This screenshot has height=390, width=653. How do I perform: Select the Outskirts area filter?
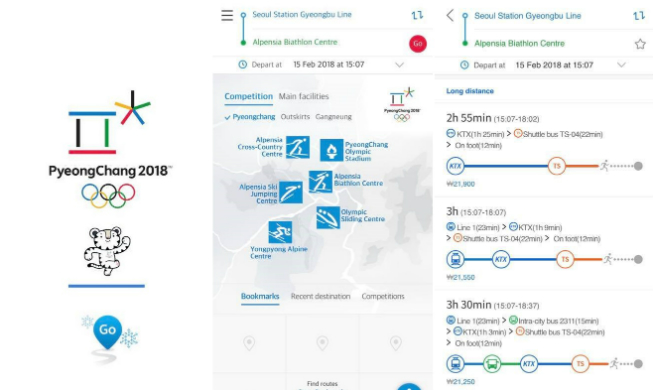pos(295,117)
